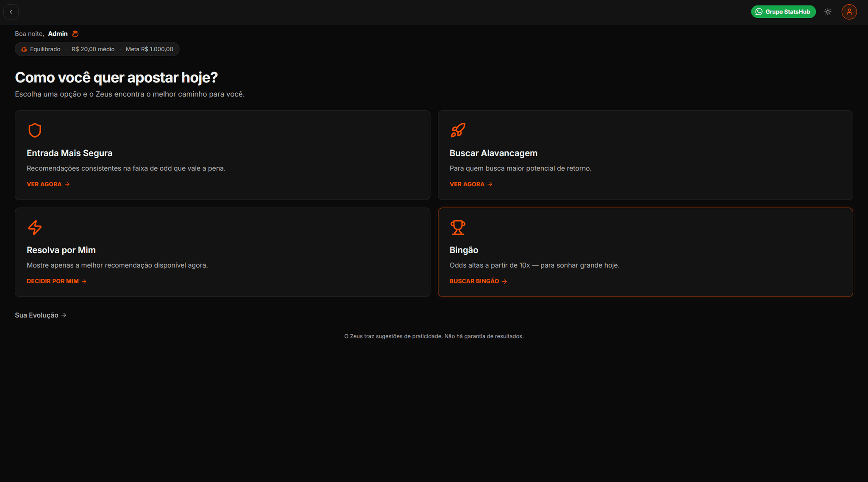Select the Entrada Mais Segura card heading
The image size is (868, 482).
[70, 153]
